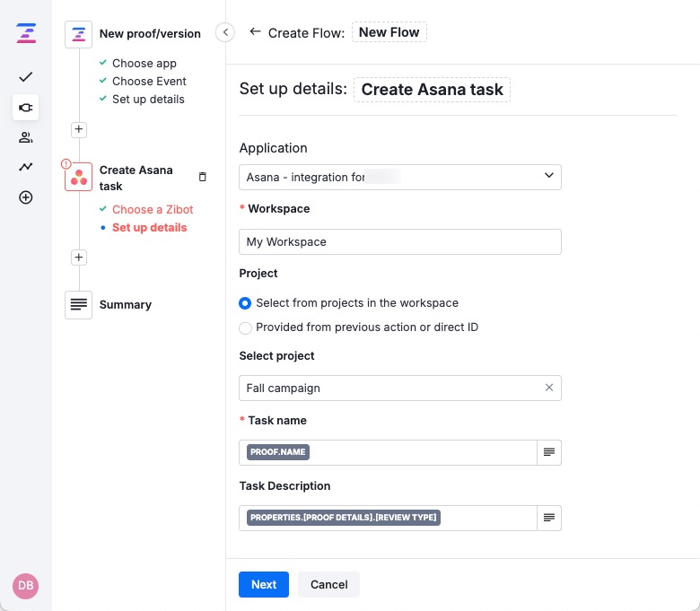Open variable picker for Task Description

point(549,518)
